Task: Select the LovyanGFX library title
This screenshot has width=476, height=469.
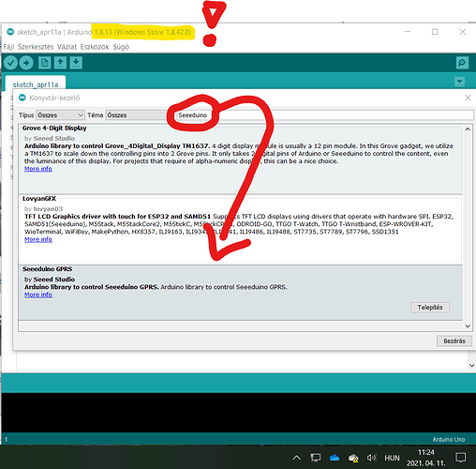Action: pos(39,199)
